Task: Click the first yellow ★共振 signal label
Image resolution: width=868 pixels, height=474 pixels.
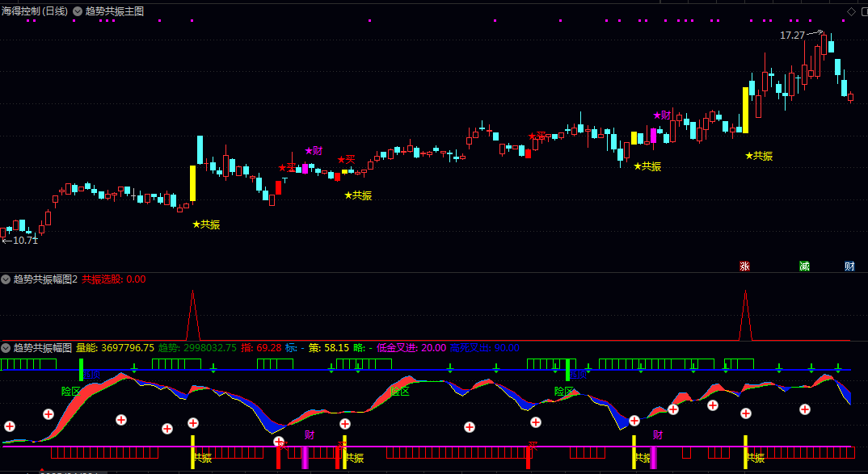Action: tap(206, 224)
